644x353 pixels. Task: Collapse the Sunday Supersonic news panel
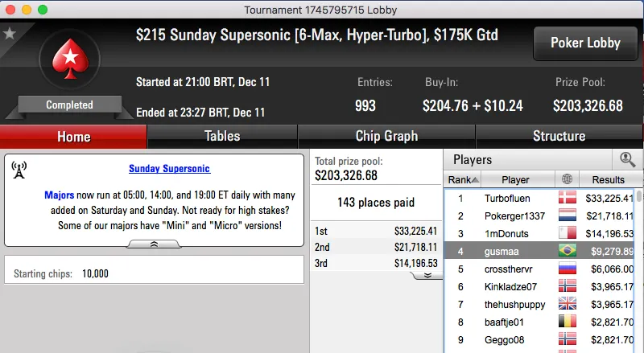[x=154, y=244]
